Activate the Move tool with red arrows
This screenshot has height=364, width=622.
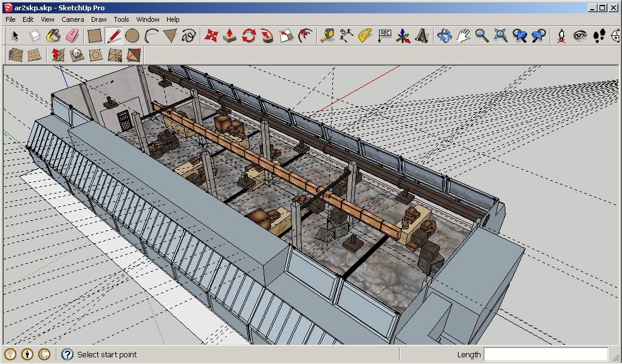(x=211, y=36)
